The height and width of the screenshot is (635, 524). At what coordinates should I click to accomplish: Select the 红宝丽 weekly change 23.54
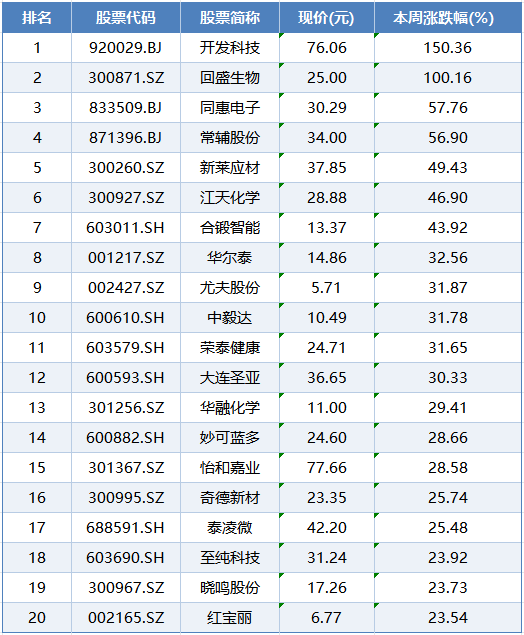[447, 618]
